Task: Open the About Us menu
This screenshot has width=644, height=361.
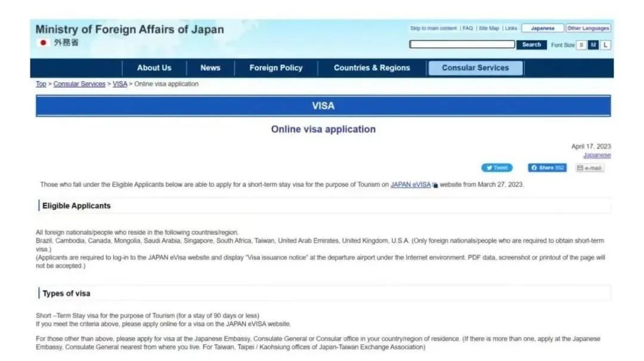Action: click(154, 68)
